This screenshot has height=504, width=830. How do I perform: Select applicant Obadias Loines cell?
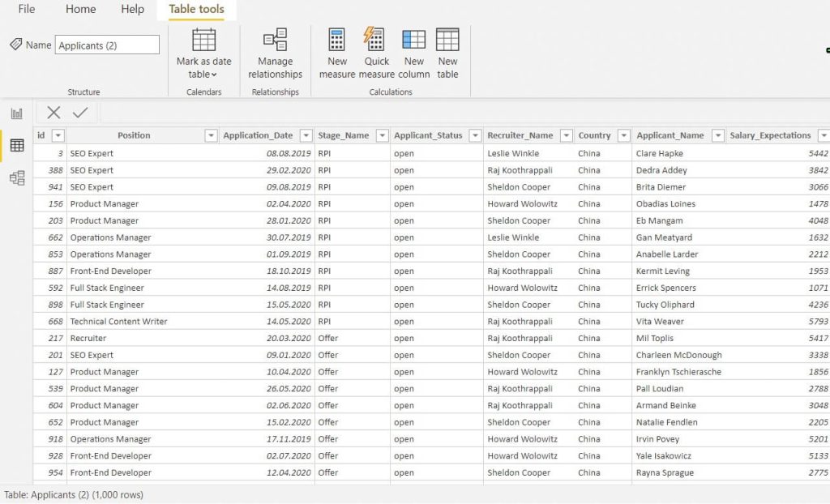click(x=678, y=204)
